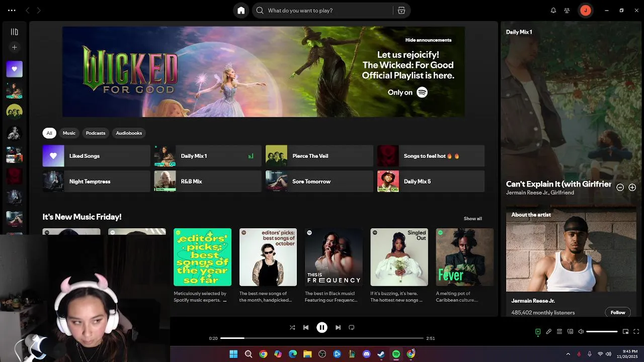
Task: Open Discord from the taskbar
Action: pyautogui.click(x=366, y=354)
